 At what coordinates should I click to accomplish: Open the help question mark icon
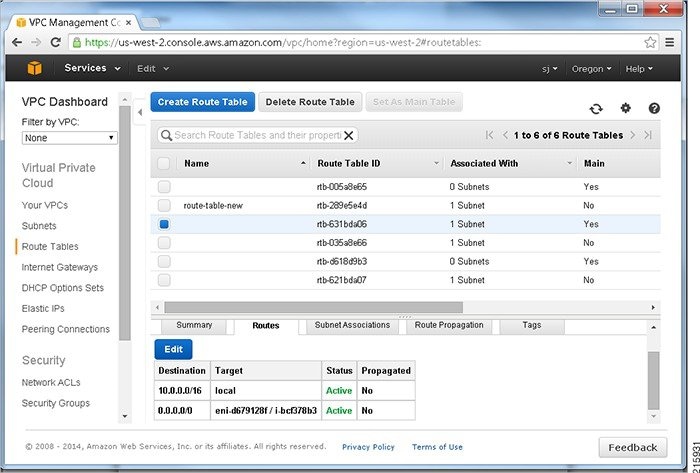tap(654, 108)
